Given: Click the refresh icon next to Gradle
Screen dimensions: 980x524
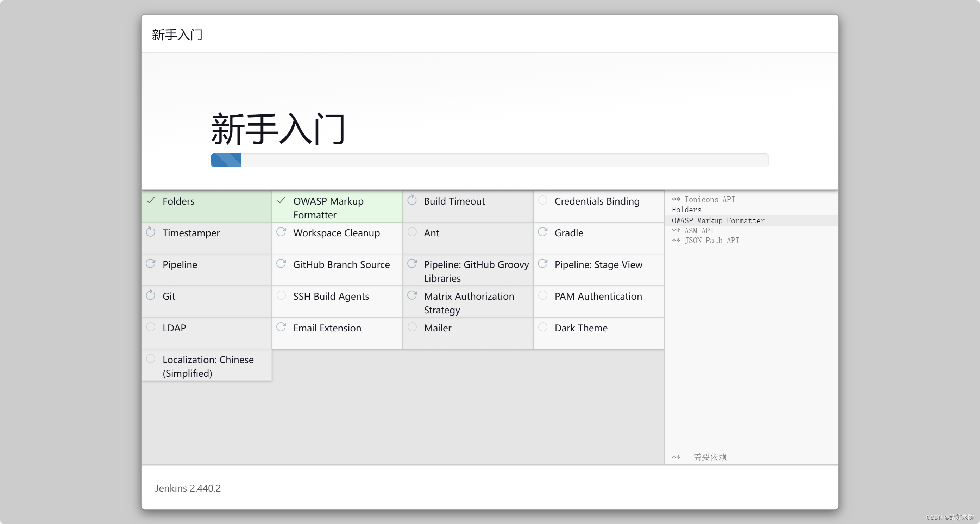Looking at the screenshot, I should pos(543,232).
